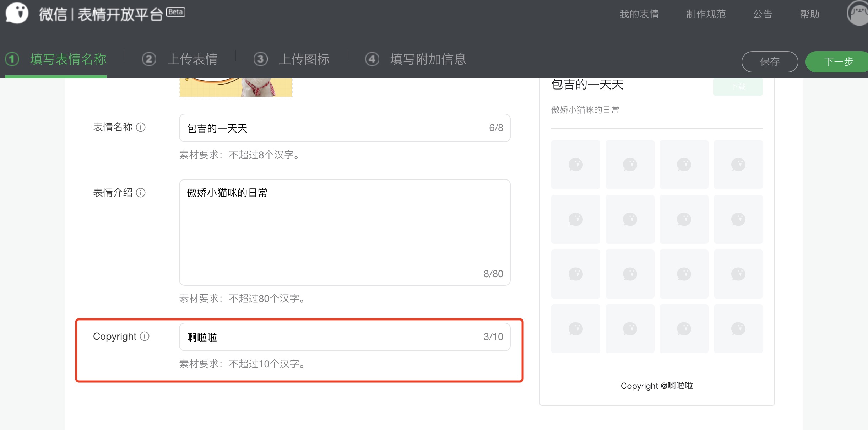Select the last sticker placeholder in the bottom row
This screenshot has height=430, width=868.
click(x=738, y=329)
